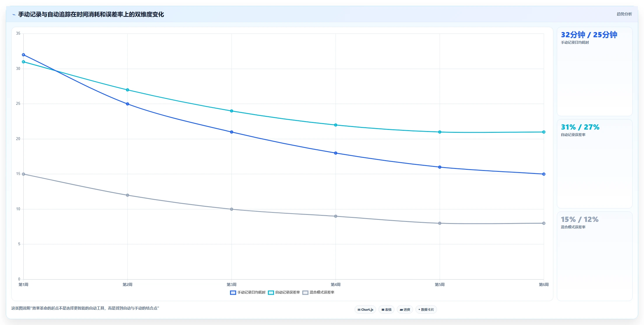Select blue data point at 第5周 (16)

[x=440, y=167]
